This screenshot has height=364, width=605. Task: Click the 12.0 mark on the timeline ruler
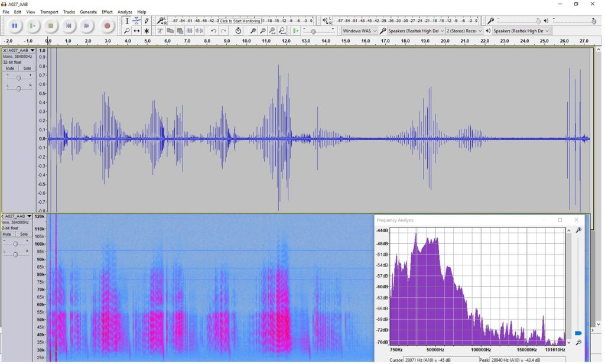(286, 41)
